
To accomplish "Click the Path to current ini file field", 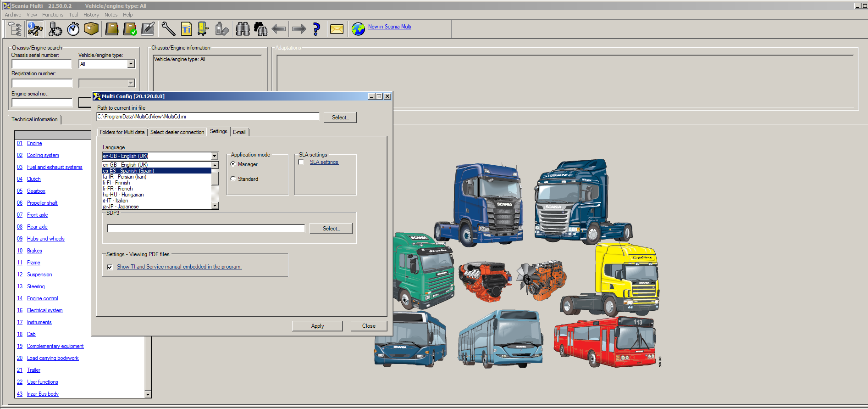I will 208,117.
